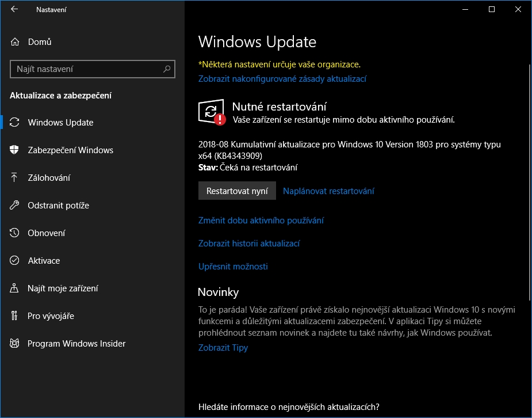The image size is (532, 418).
Task: Click the restart required status icon
Action: (x=212, y=112)
